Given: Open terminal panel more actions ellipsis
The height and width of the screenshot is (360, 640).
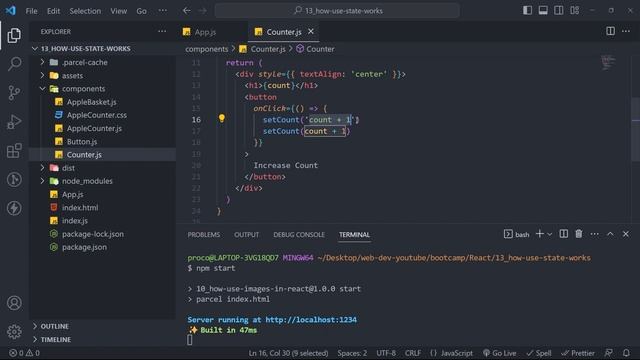Looking at the screenshot, I should pyautogui.click(x=595, y=234).
